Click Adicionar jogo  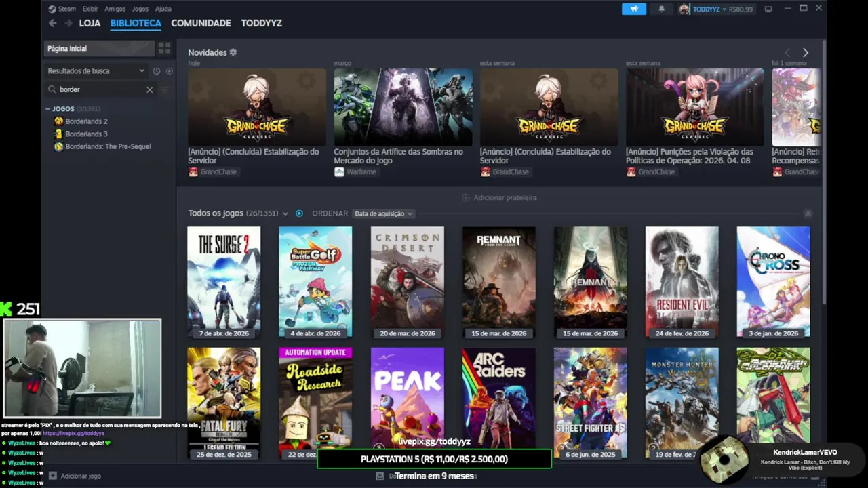pyautogui.click(x=75, y=476)
